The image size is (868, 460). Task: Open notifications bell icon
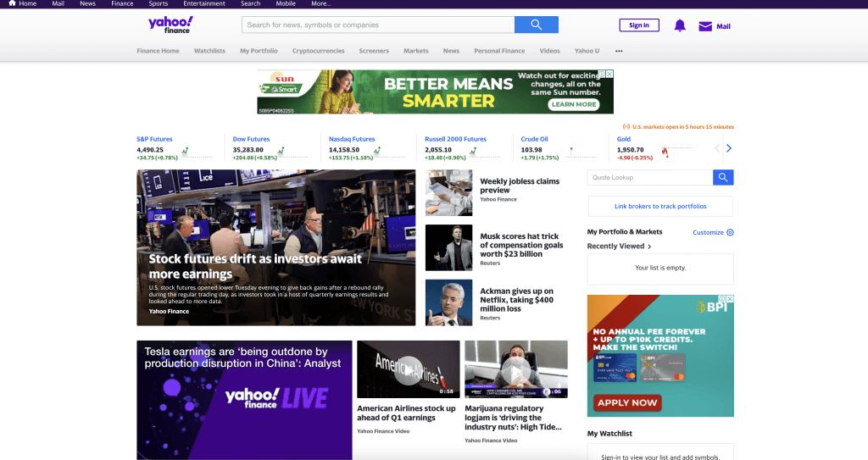click(x=680, y=25)
